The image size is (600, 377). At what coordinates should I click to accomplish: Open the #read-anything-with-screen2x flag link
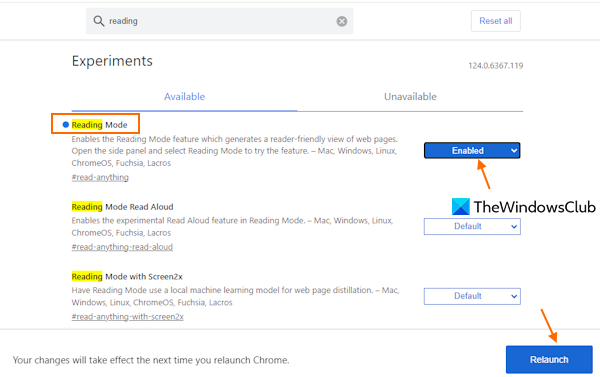[127, 317]
